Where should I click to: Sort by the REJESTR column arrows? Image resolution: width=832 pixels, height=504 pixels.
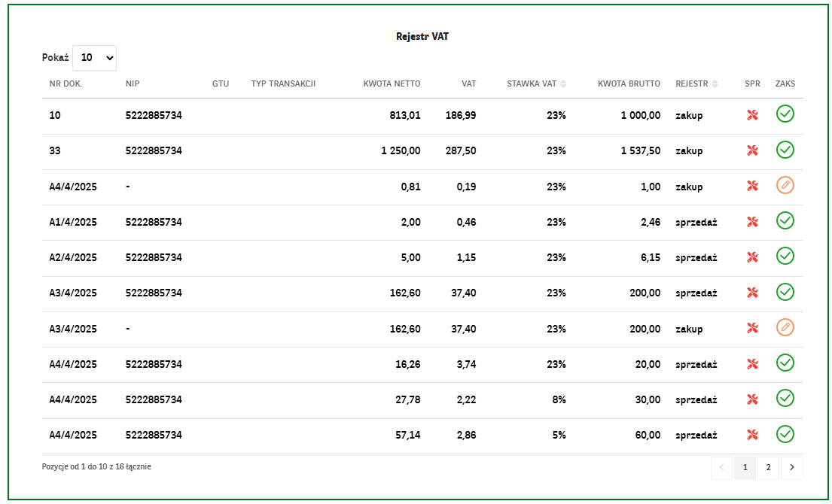coord(715,83)
